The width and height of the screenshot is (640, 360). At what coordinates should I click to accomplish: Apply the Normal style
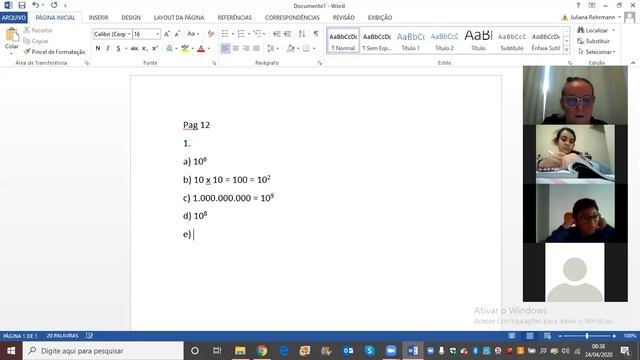343,41
